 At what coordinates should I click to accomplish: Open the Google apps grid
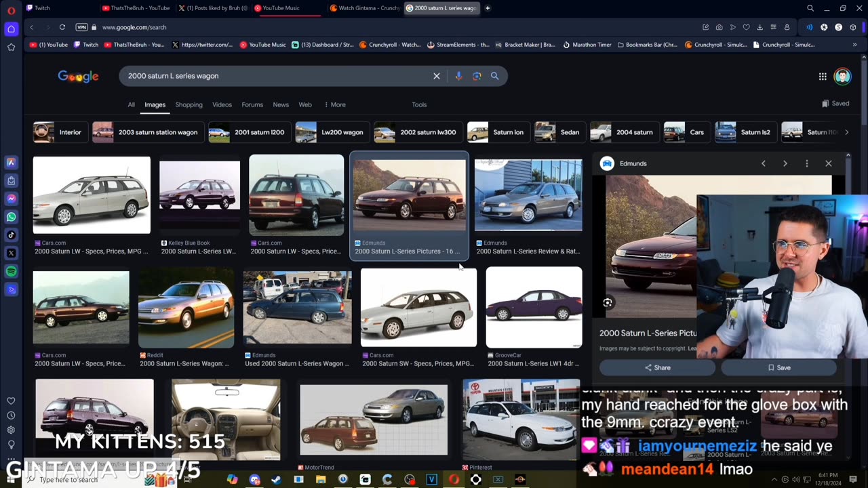823,77
